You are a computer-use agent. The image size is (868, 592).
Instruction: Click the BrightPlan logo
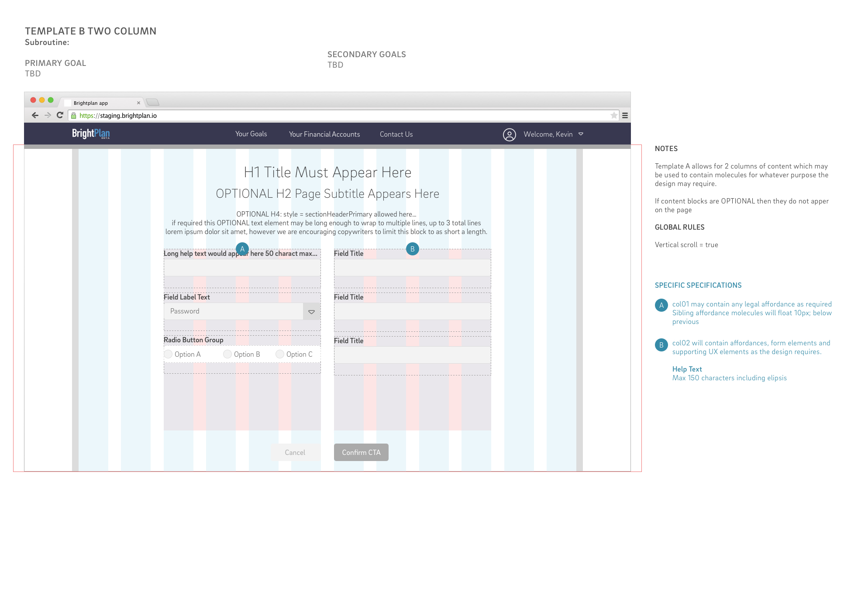[91, 134]
